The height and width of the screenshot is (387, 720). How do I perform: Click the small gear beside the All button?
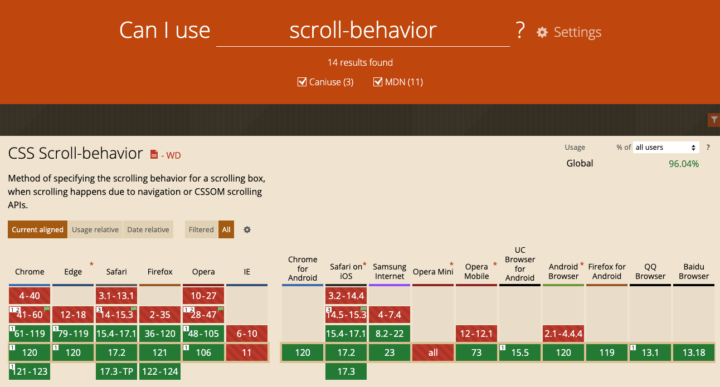click(247, 230)
